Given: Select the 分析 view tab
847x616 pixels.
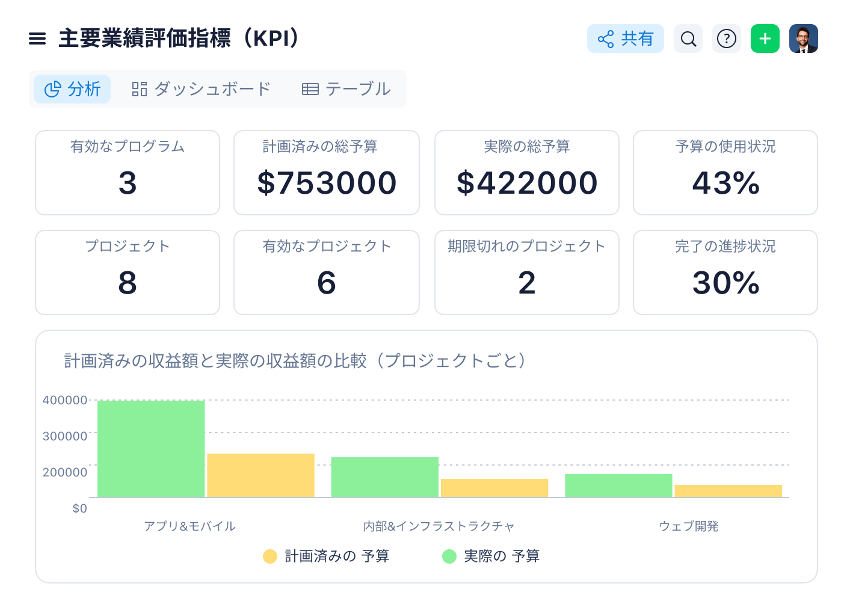Looking at the screenshot, I should [72, 89].
